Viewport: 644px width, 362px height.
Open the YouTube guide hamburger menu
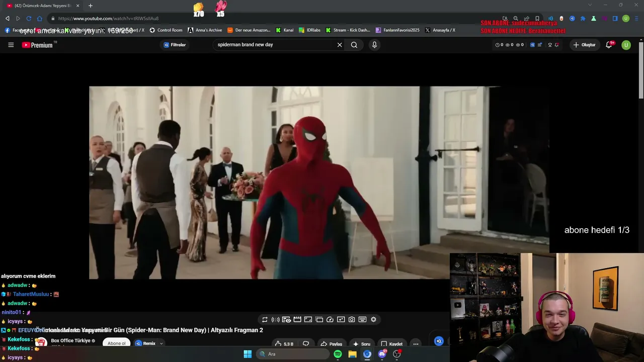pos(11,45)
